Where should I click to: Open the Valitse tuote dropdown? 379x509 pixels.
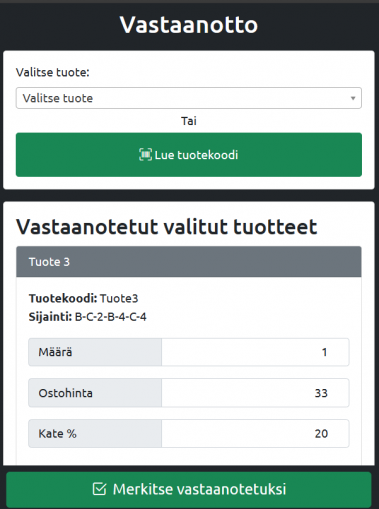(x=189, y=98)
